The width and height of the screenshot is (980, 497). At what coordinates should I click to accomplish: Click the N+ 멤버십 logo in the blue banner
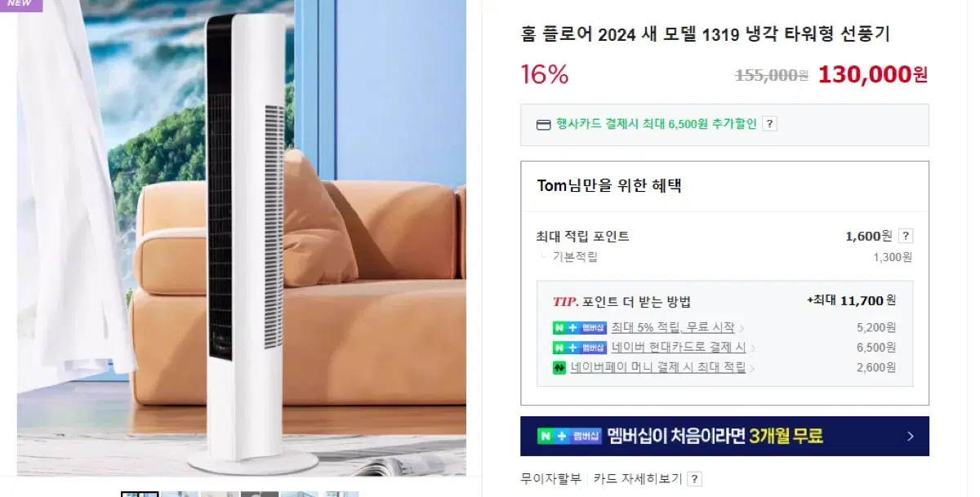[x=569, y=437]
